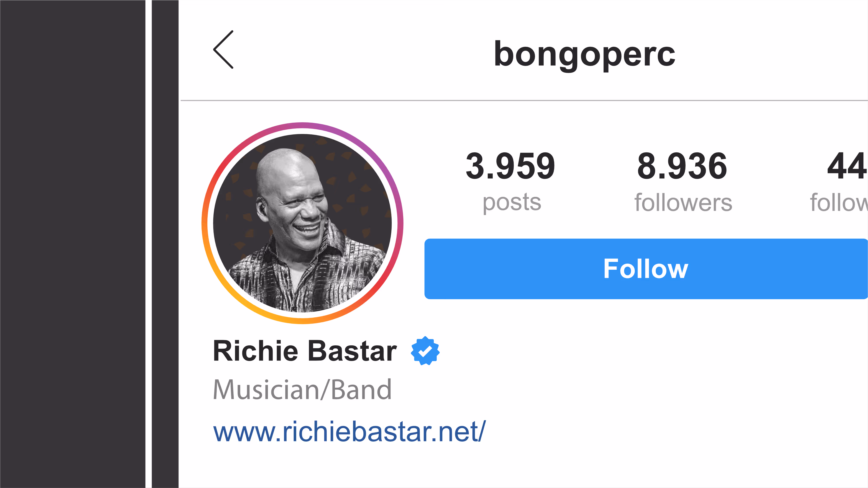Go back using the left chevron arrow

[223, 49]
